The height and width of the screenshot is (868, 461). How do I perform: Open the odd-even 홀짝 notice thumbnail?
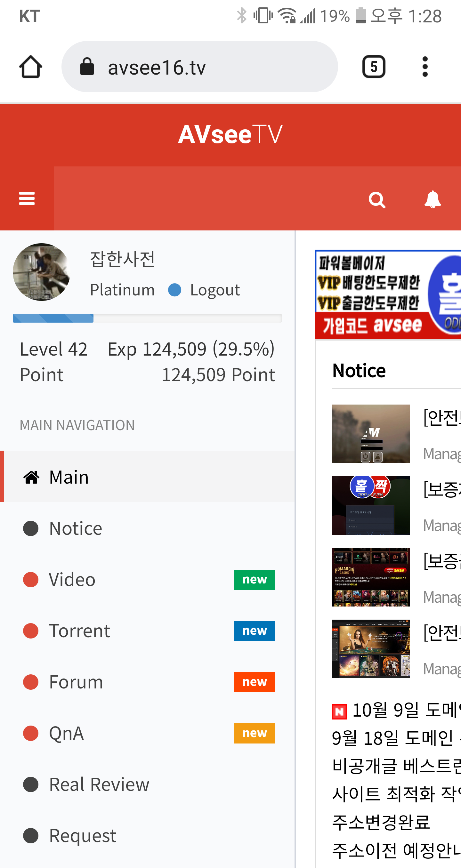[x=371, y=505]
